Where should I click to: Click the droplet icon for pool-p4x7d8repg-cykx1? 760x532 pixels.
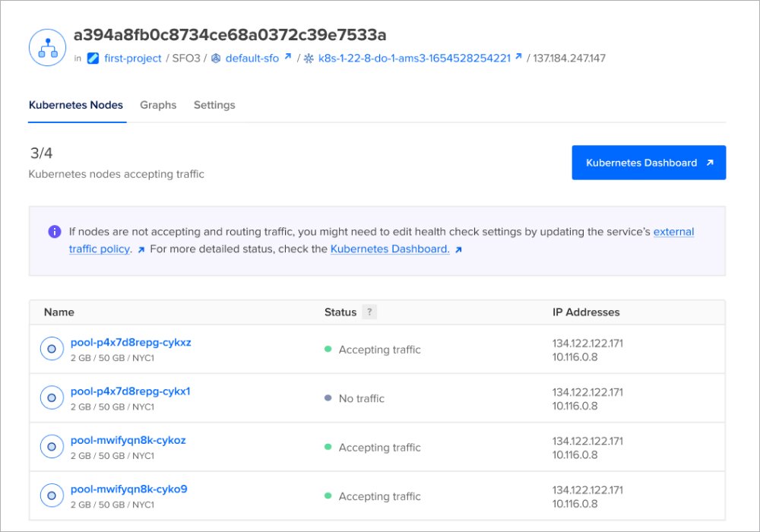click(x=52, y=397)
